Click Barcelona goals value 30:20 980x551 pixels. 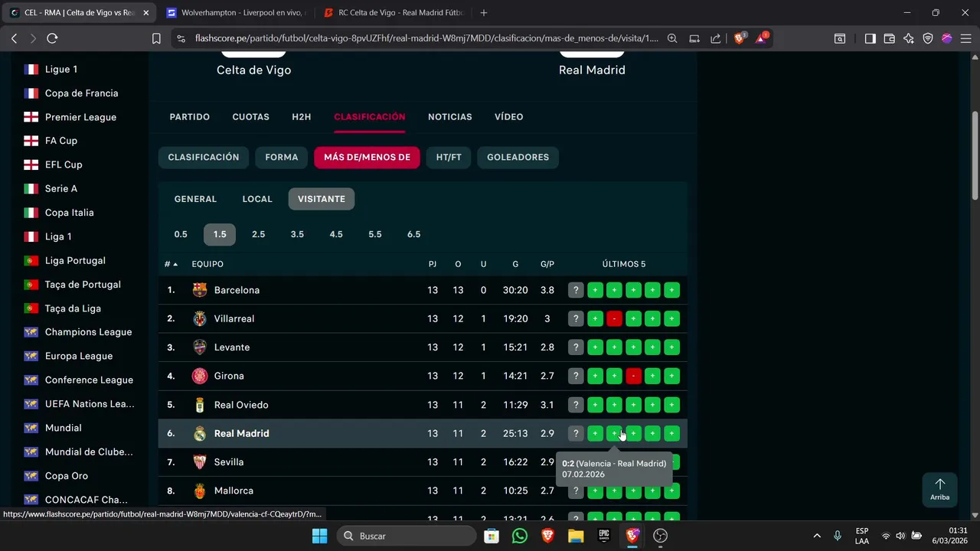click(515, 290)
